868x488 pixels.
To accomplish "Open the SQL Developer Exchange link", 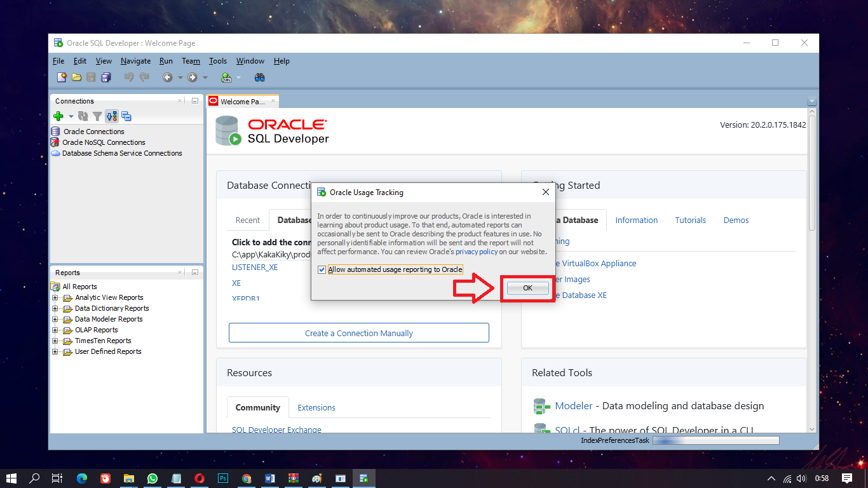I will (276, 430).
